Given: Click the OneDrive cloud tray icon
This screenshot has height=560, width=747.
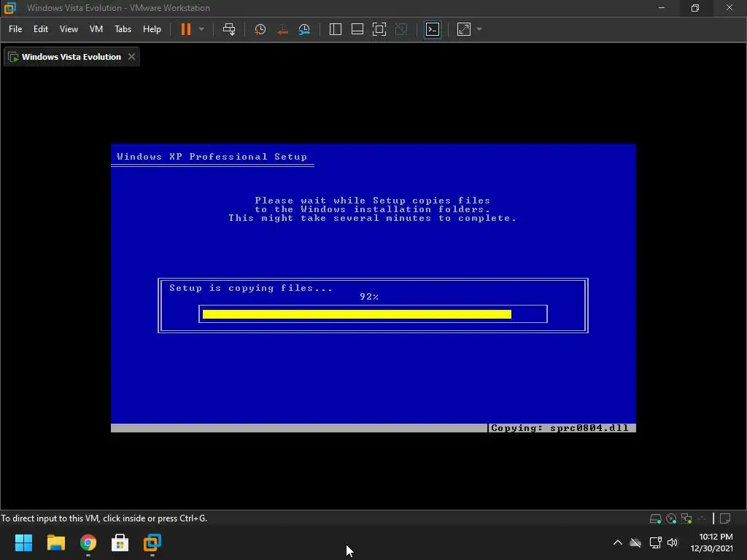Looking at the screenshot, I should coord(635,542).
